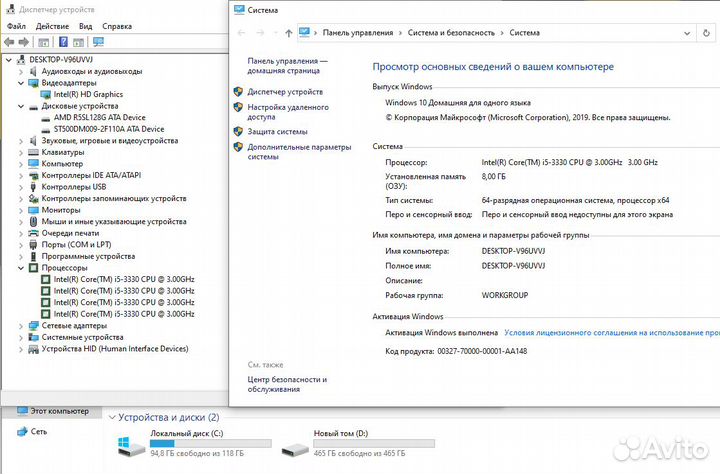Click the Back arrow in Система window
This screenshot has width=720, height=474.
click(x=242, y=33)
